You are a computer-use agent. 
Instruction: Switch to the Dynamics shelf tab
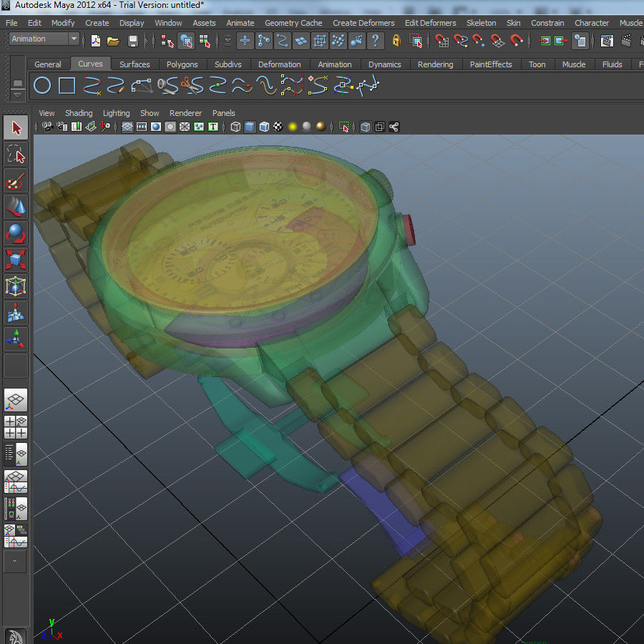(384, 64)
